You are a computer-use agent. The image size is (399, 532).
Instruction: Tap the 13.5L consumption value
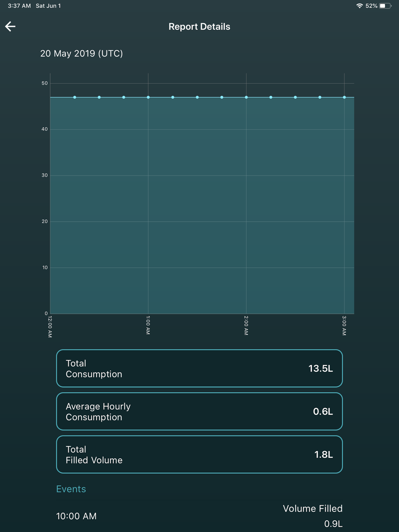(x=320, y=368)
